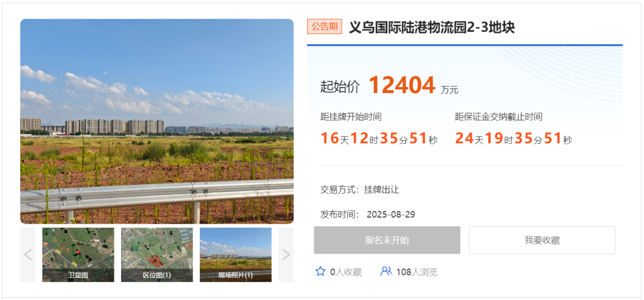Click the 报名未开始 button
644x300 pixels.
tap(387, 240)
